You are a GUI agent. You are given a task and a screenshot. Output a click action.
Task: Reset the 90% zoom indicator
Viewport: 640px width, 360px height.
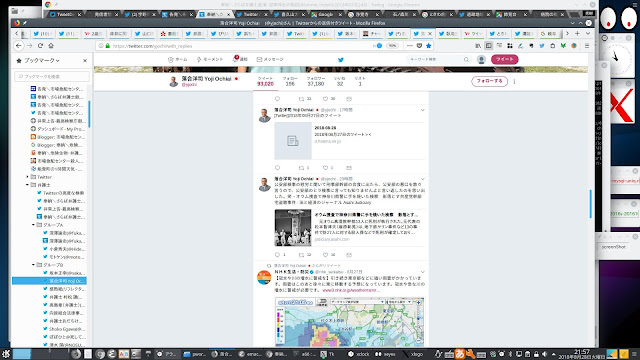tap(392, 46)
